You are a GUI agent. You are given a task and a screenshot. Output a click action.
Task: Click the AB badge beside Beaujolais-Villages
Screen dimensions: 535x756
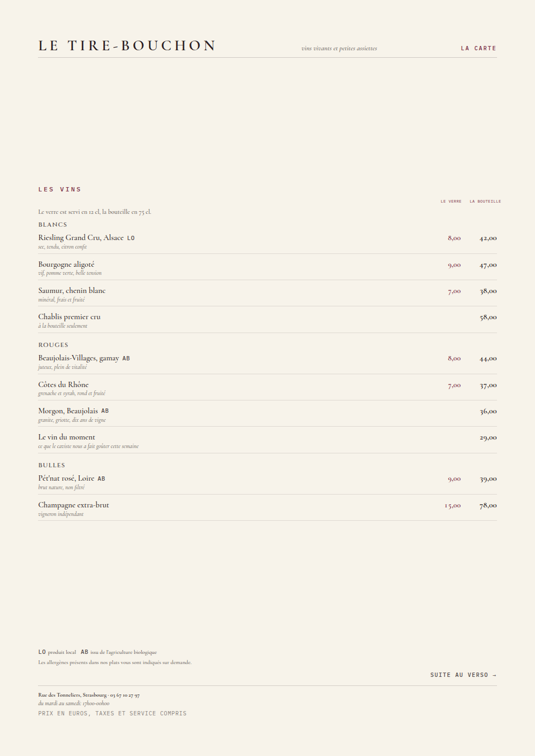(126, 359)
